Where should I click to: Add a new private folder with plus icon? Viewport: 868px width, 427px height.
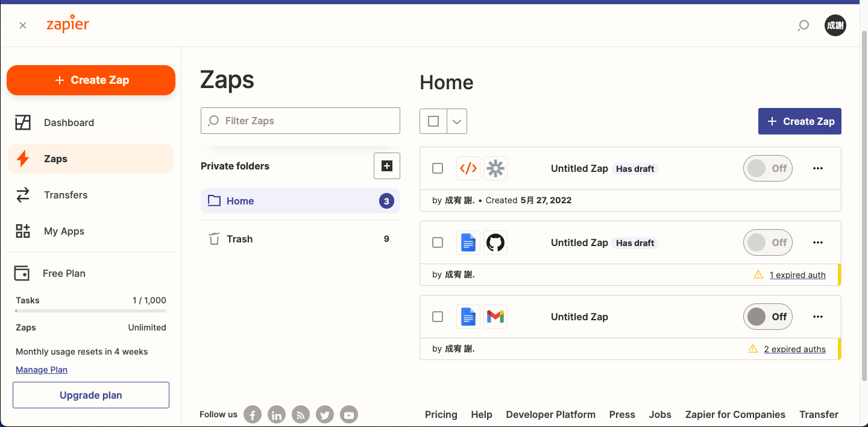click(387, 166)
